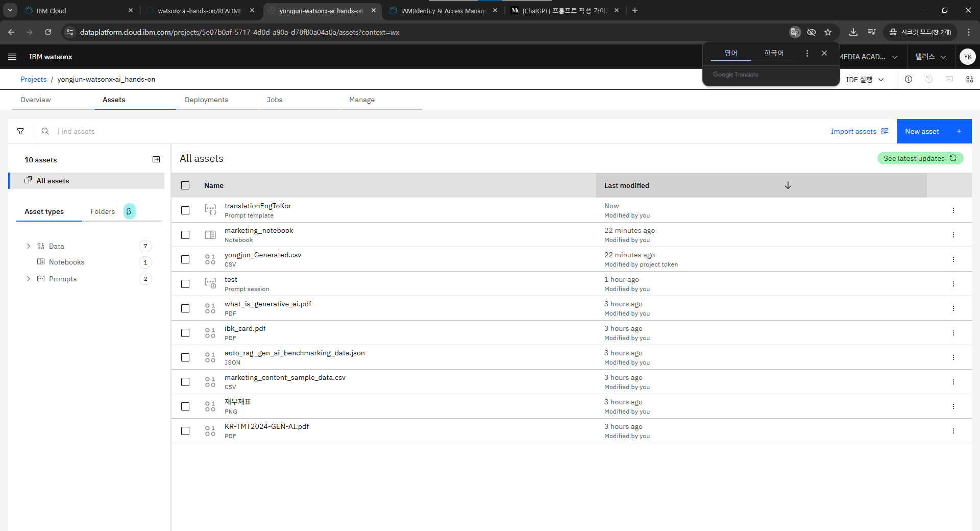Open the IBM watsonx hamburger navigation menu
Viewport: 980px width, 531px height.
(x=12, y=57)
